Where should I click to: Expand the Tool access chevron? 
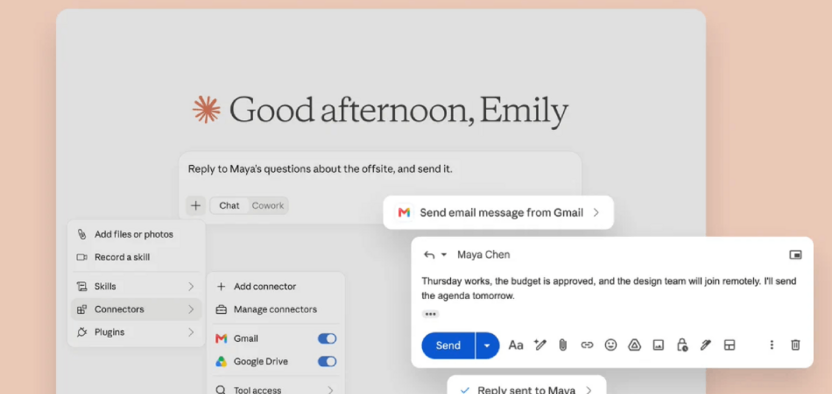[x=330, y=390]
